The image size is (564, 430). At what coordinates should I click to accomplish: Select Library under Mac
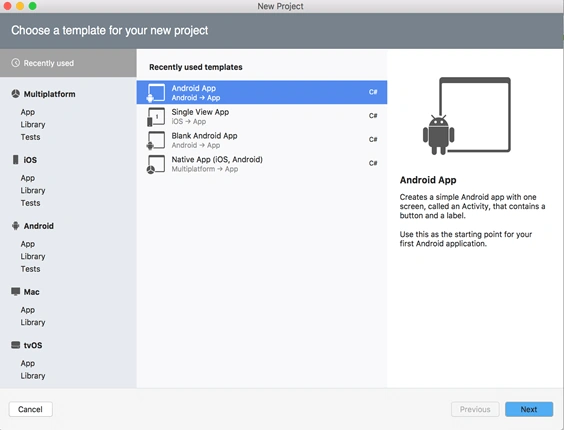point(33,322)
